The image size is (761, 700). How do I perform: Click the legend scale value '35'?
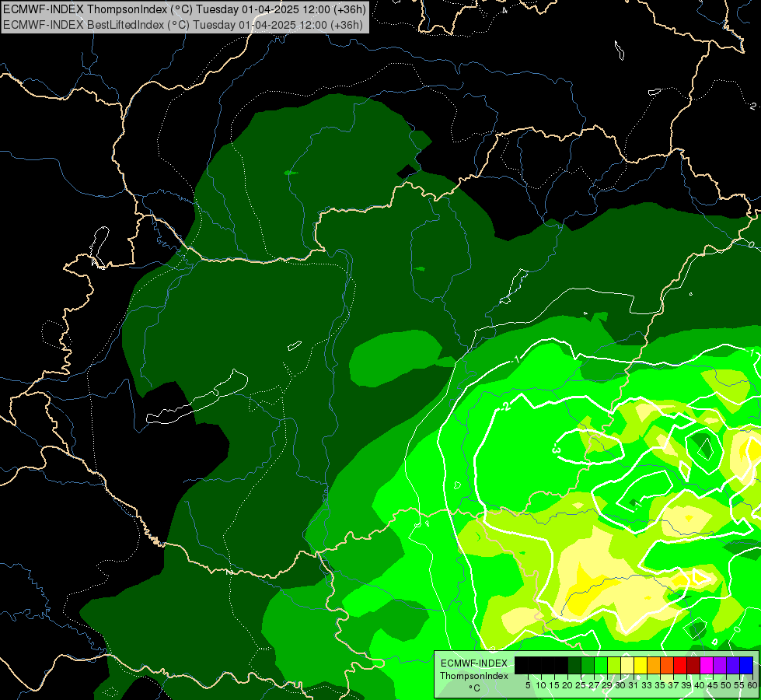tap(660, 685)
